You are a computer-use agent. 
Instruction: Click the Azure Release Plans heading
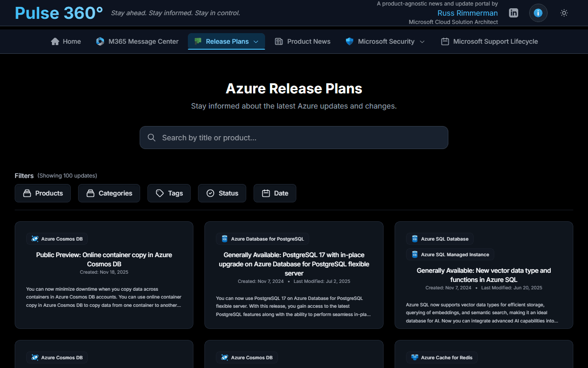(x=294, y=88)
